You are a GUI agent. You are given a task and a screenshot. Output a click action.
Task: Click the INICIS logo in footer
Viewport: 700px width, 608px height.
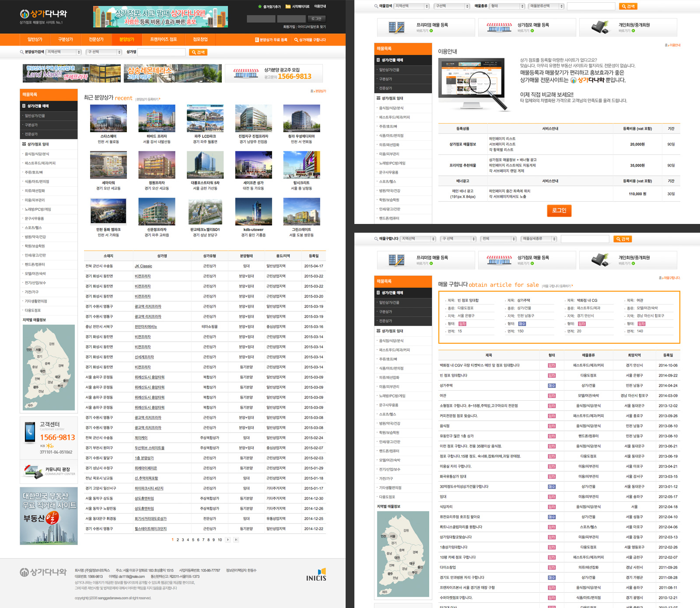point(316,575)
